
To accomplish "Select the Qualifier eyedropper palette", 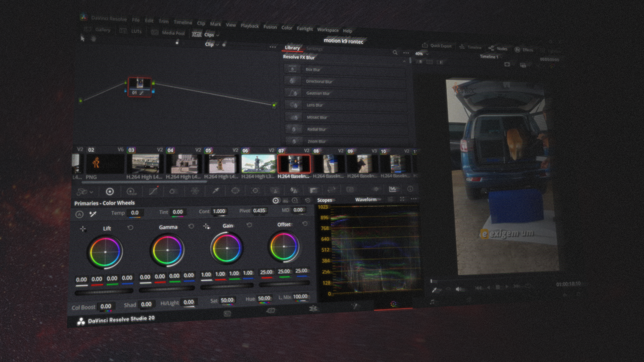I will point(215,191).
